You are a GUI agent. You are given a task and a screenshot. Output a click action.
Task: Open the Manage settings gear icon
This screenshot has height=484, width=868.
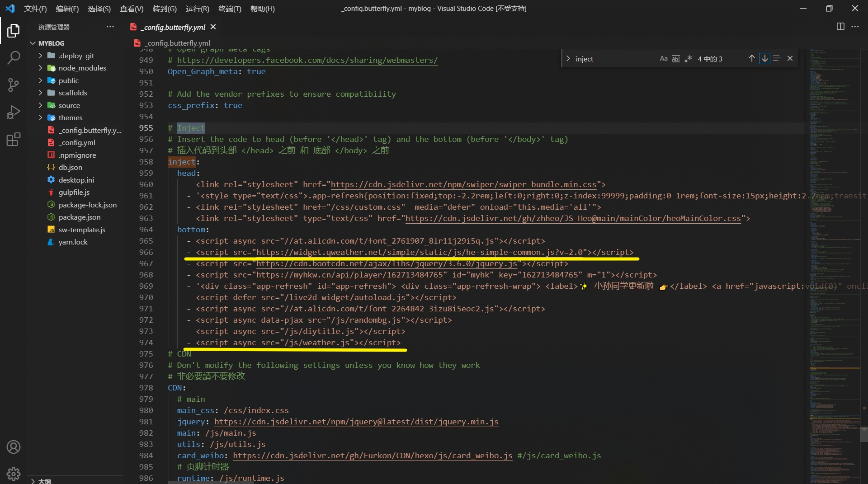(x=14, y=474)
